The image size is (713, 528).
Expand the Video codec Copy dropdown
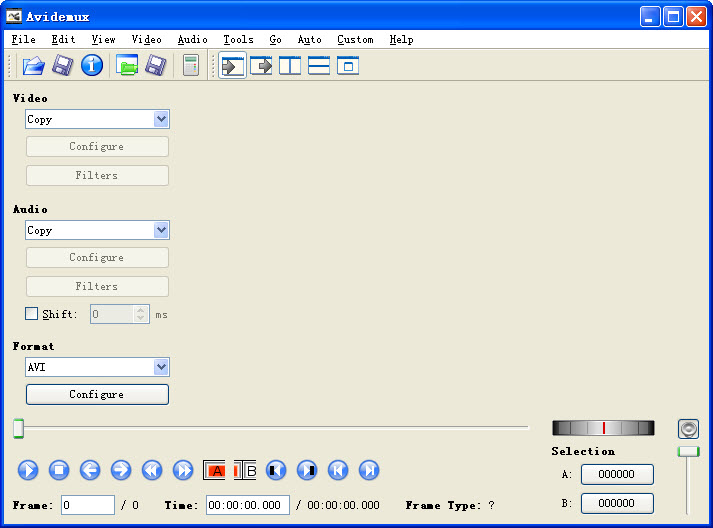161,119
